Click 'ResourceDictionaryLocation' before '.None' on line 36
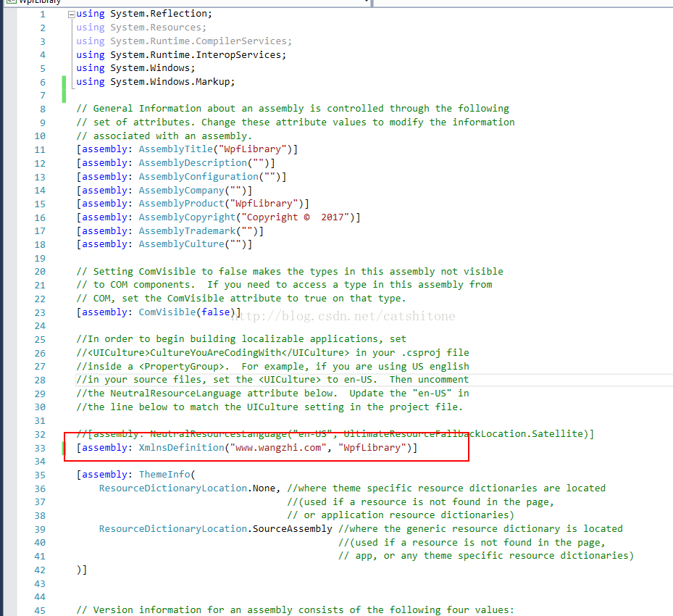Viewport: 673px width, 616px height. point(173,488)
